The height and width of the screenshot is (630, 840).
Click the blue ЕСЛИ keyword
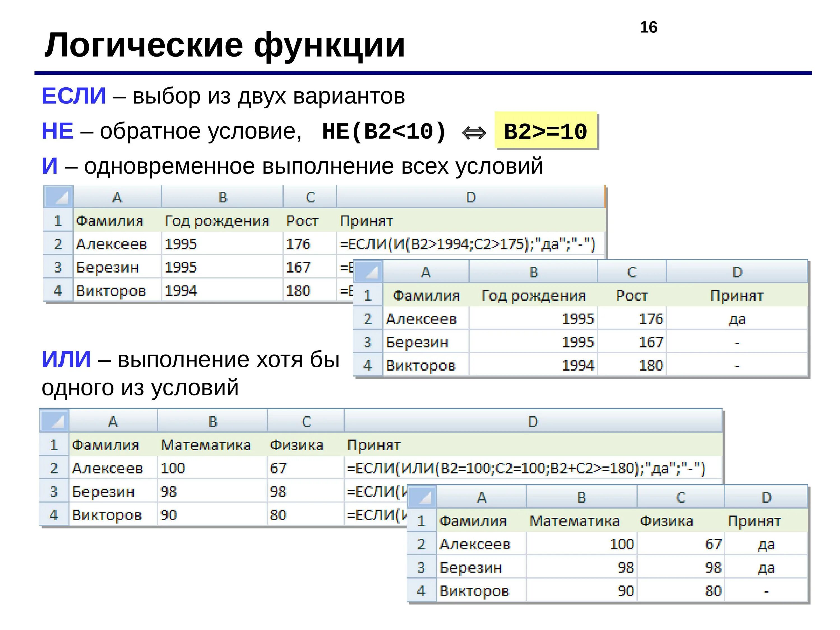tap(74, 96)
